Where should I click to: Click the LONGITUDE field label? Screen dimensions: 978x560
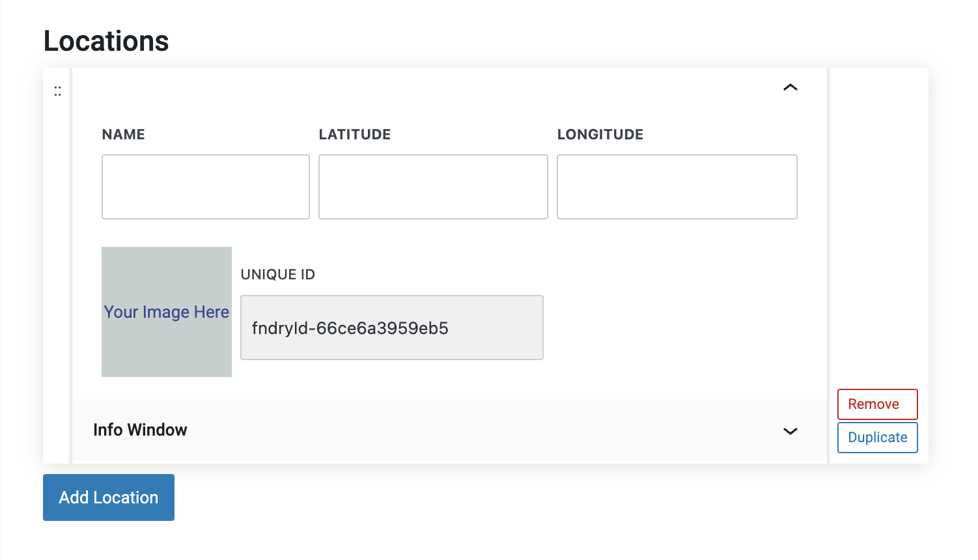tap(600, 135)
